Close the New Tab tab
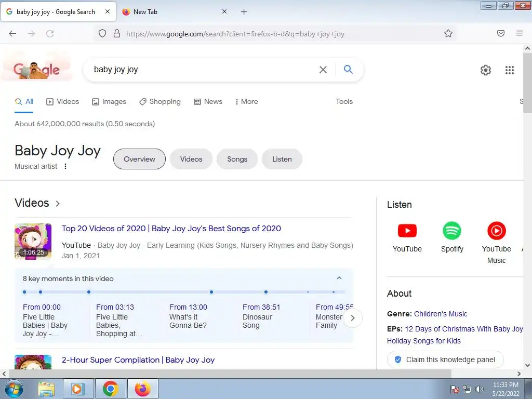Image resolution: width=532 pixels, height=399 pixels. [224, 11]
